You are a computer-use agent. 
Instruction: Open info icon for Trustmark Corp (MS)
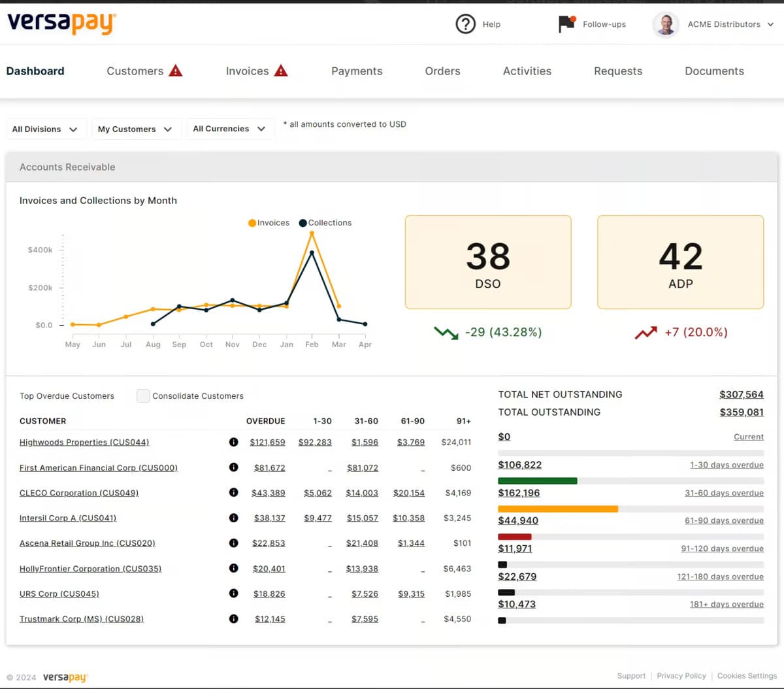(x=234, y=618)
